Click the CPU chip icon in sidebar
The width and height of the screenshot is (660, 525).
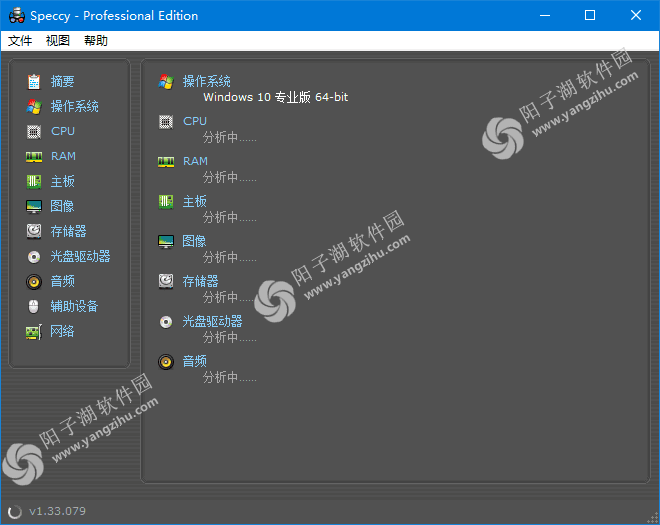pos(34,132)
